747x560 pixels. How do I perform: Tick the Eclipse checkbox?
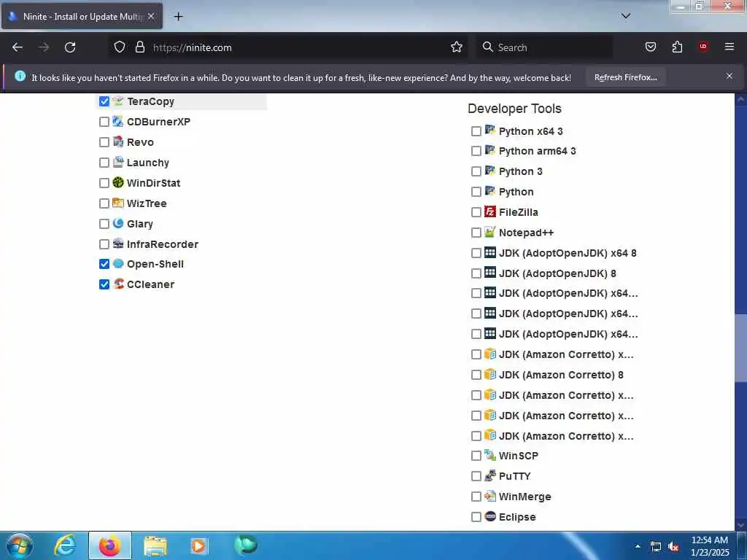476,517
